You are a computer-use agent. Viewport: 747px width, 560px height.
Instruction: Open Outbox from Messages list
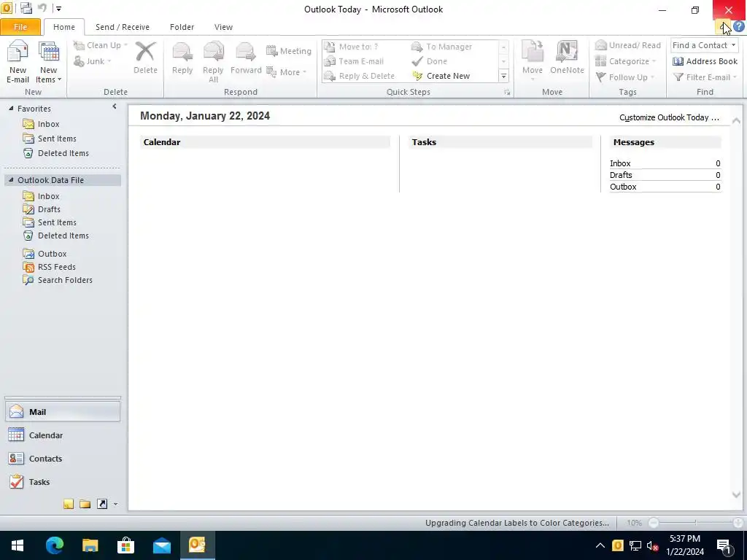623,187
